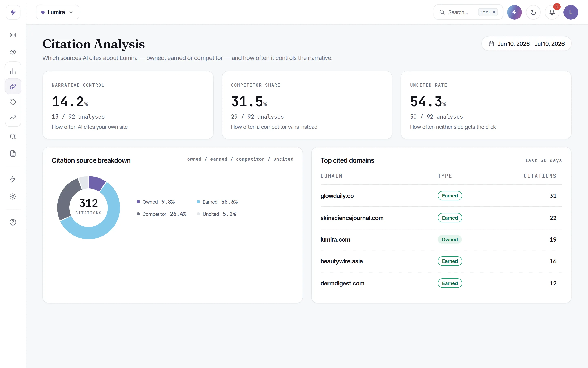Click the red notification count badge
Image resolution: width=588 pixels, height=368 pixels.
tap(557, 7)
